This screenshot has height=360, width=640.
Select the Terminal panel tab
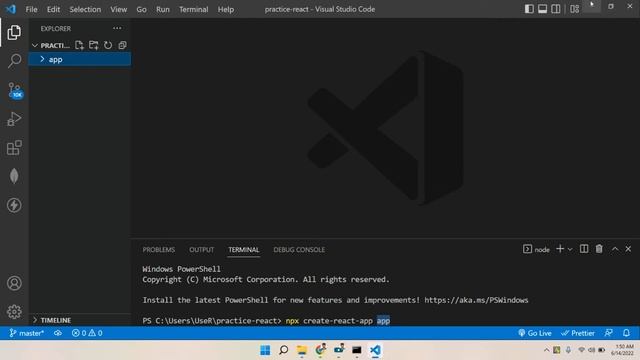(244, 249)
